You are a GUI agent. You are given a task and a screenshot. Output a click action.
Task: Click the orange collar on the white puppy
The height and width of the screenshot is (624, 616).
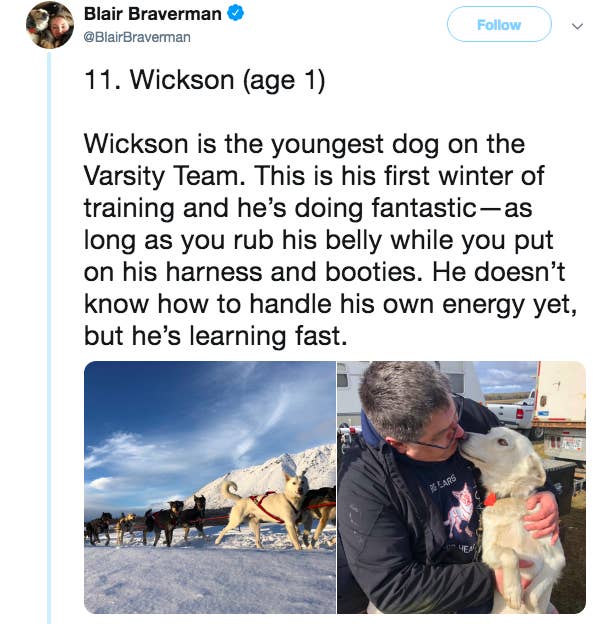pyautogui.click(x=490, y=499)
